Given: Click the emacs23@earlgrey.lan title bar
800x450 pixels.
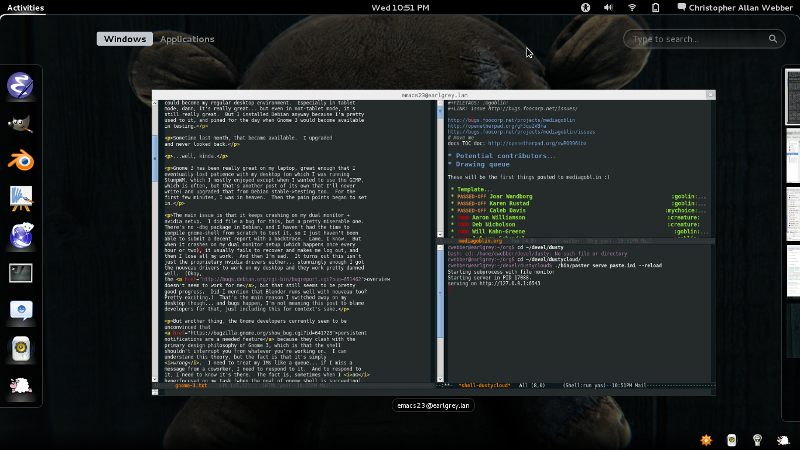Looking at the screenshot, I should pyautogui.click(x=434, y=95).
